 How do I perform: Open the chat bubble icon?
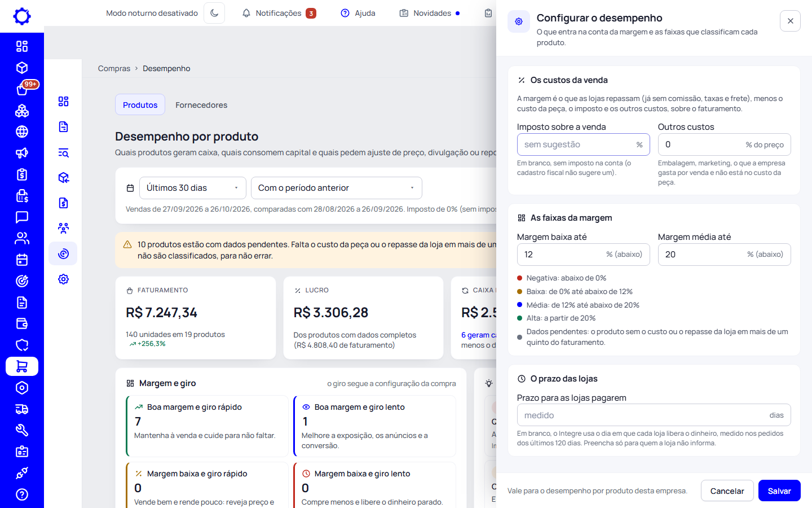point(22,217)
